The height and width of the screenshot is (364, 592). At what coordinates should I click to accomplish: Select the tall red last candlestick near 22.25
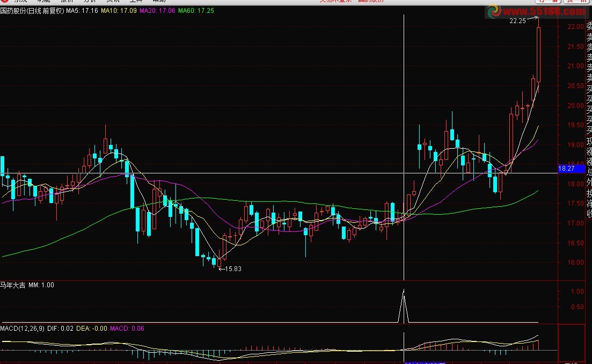[x=538, y=54]
